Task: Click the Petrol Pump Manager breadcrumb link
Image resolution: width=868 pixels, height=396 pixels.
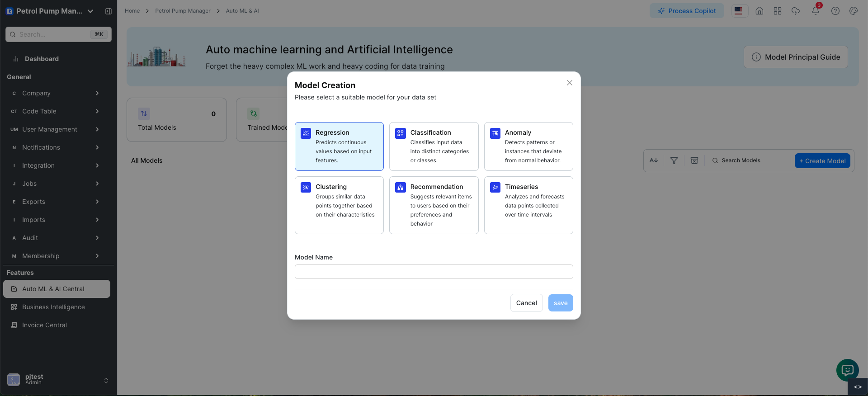Action: click(183, 11)
